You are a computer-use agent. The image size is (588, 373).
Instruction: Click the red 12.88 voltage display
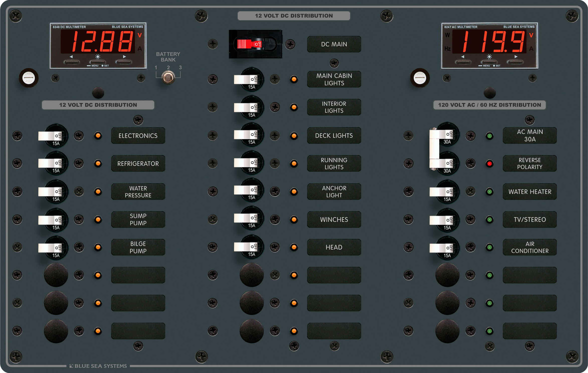(x=98, y=41)
